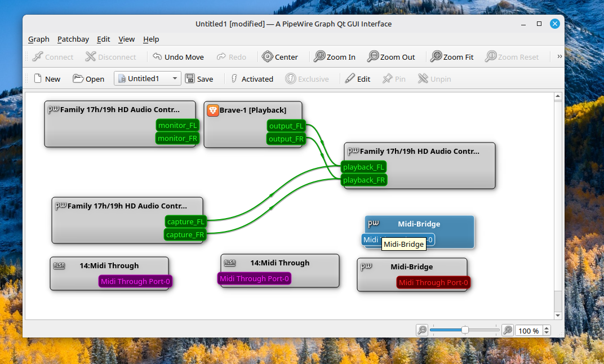The image size is (604, 364).
Task: Click the Brave icon on the playback node
Action: coord(213,110)
